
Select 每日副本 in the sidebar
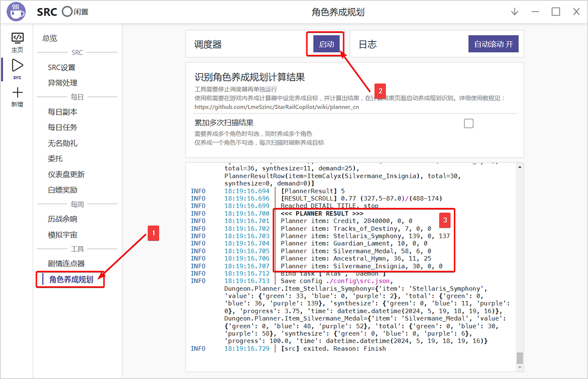[x=62, y=112]
